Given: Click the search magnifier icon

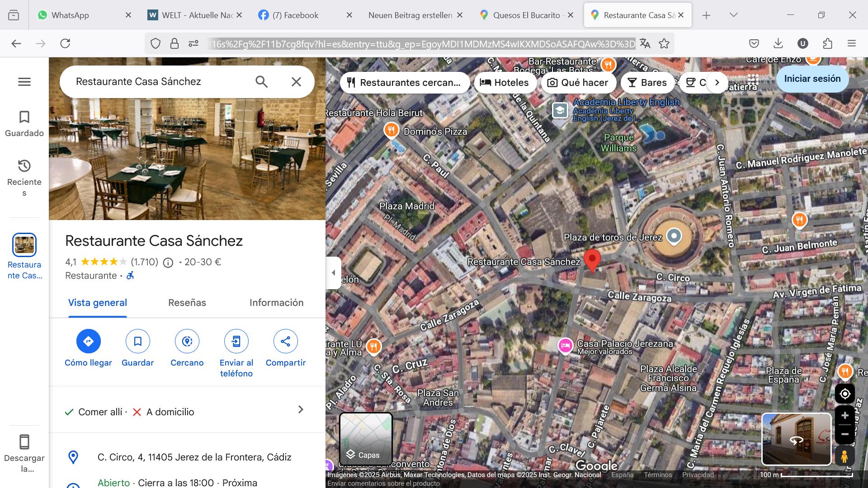Looking at the screenshot, I should point(261,82).
